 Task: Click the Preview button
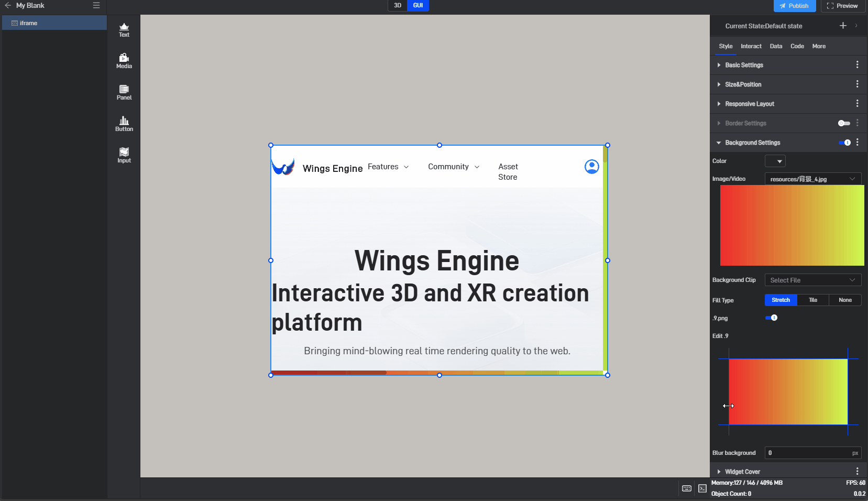tap(842, 6)
